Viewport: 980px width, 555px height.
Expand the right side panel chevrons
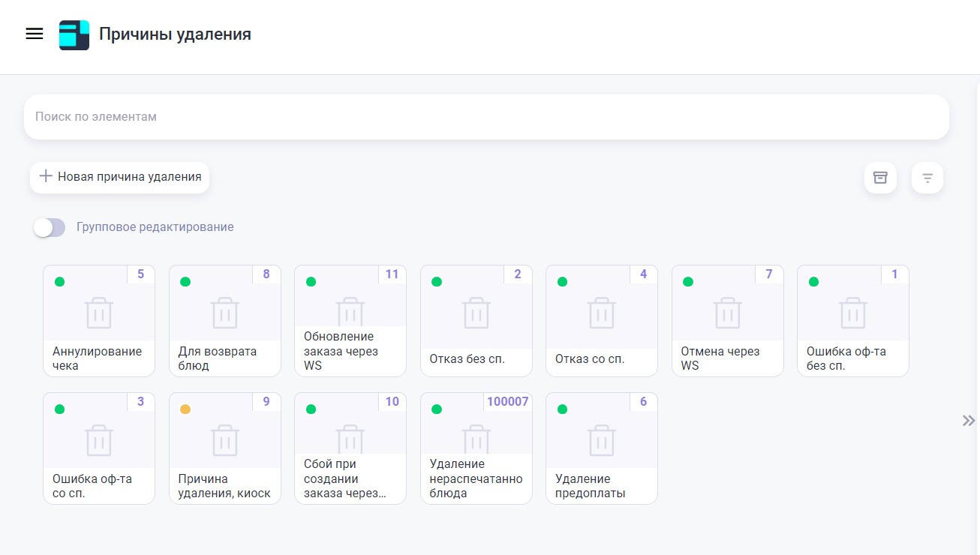tap(969, 421)
